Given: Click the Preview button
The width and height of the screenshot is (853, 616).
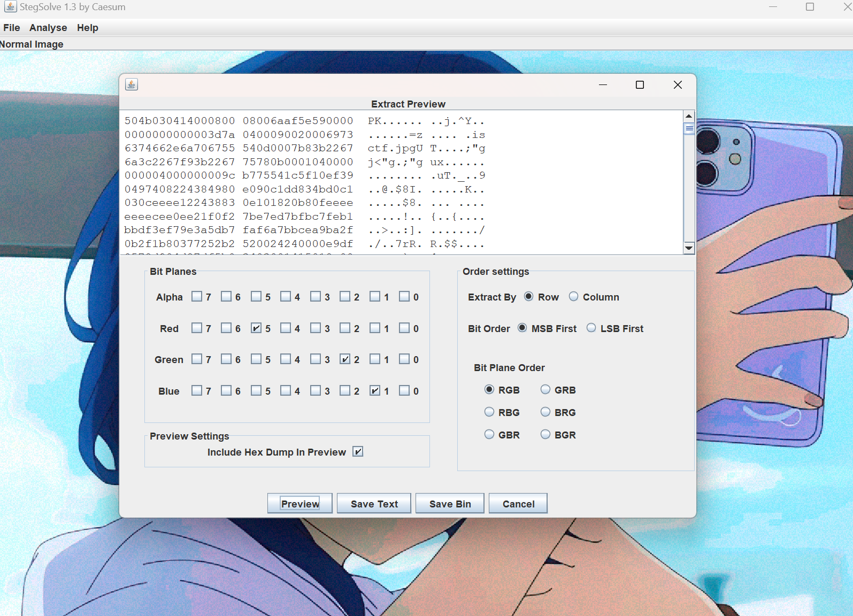Looking at the screenshot, I should click(300, 504).
